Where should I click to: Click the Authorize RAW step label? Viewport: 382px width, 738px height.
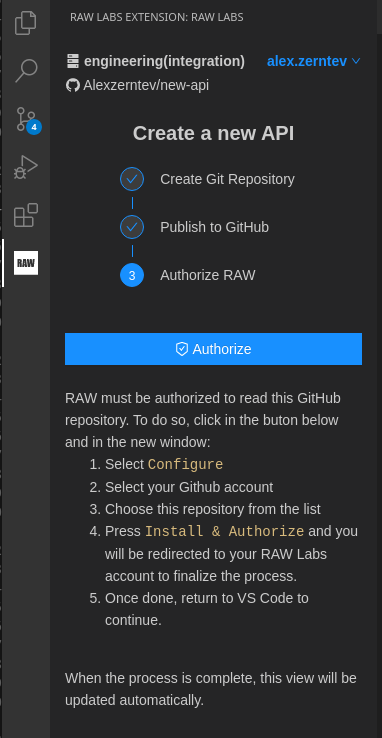point(207,275)
